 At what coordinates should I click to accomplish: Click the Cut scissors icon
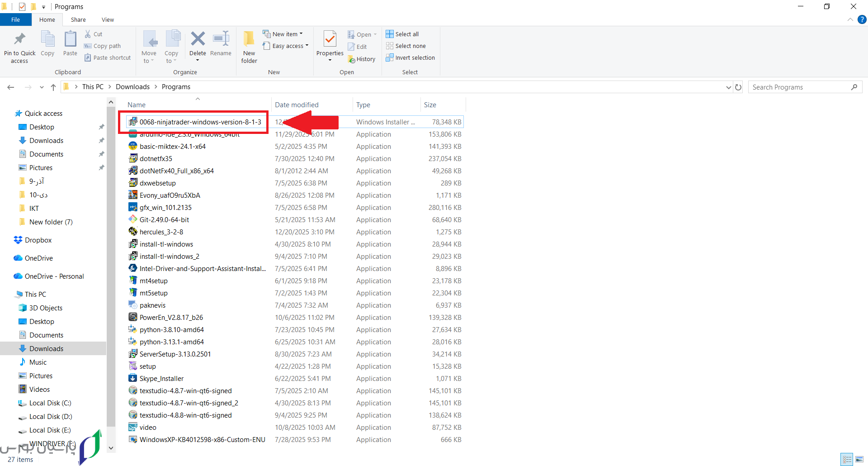[88, 34]
